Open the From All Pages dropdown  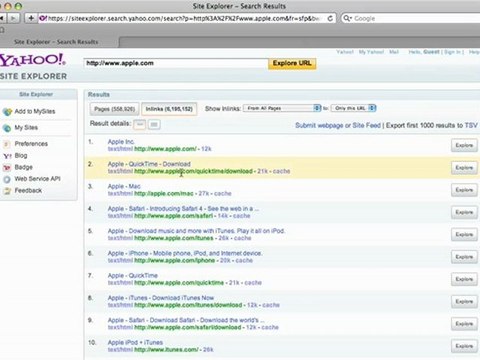[282, 108]
